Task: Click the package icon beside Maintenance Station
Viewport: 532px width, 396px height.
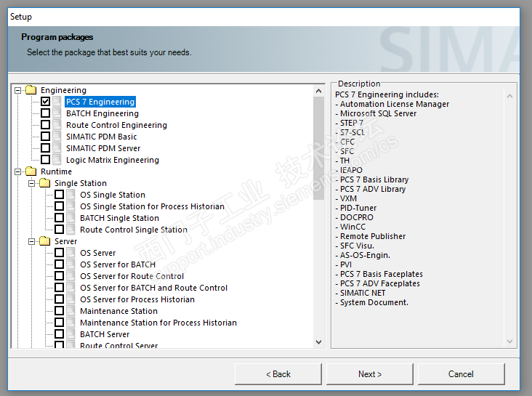Action: [71, 310]
